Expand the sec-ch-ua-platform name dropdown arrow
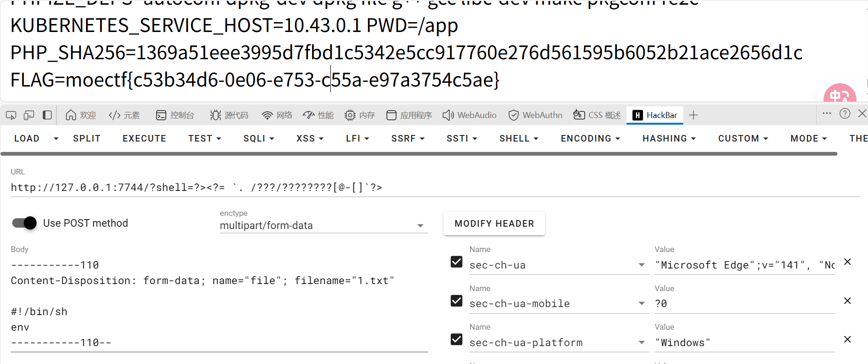This screenshot has width=868, height=364. click(x=641, y=342)
